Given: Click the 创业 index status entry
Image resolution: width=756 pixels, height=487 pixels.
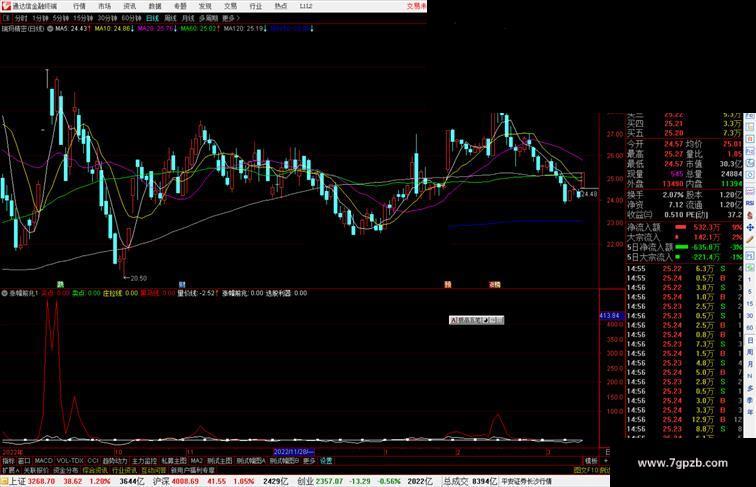Looking at the screenshot, I should pyautogui.click(x=364, y=481).
